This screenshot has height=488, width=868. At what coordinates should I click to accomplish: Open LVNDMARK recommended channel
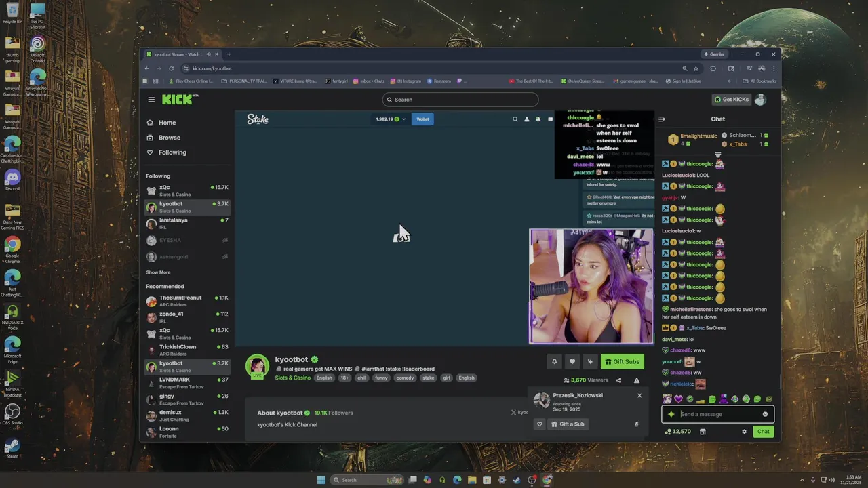pos(188,383)
